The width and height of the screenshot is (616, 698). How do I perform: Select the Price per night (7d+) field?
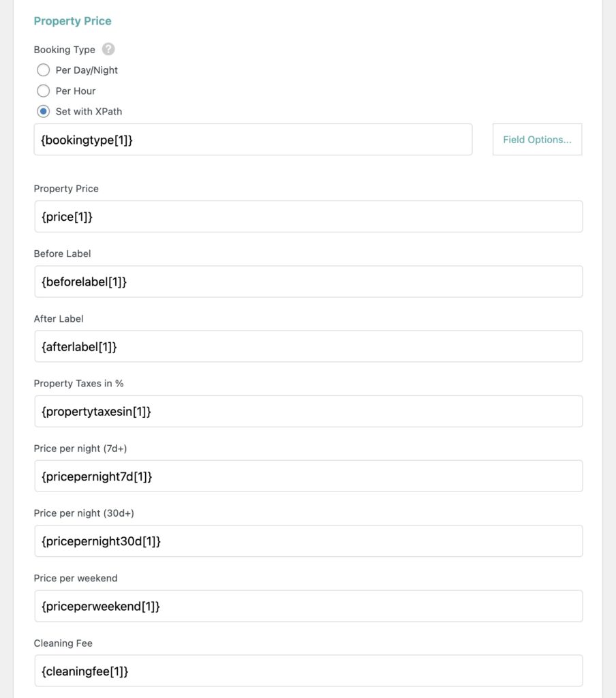pos(308,476)
